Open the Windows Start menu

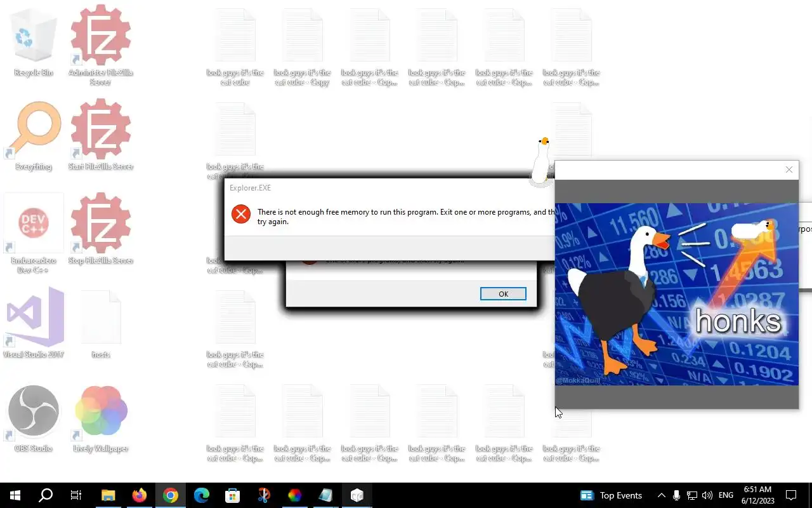[15, 495]
